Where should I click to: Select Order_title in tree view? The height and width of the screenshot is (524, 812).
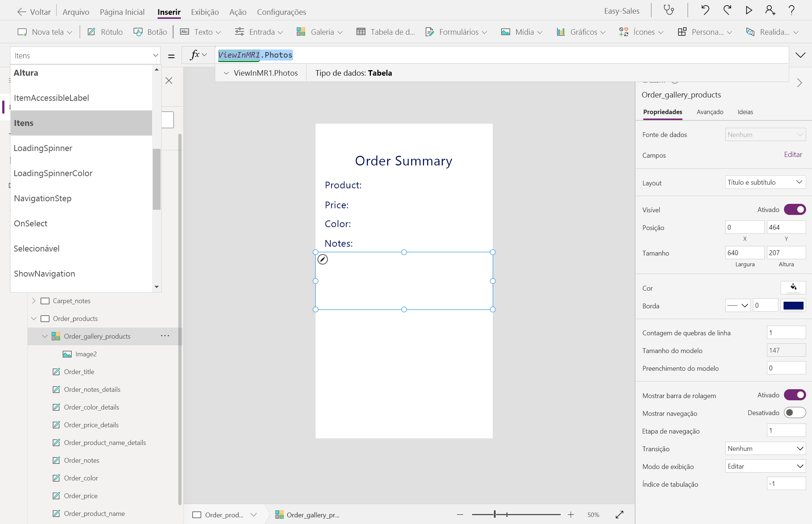(79, 372)
